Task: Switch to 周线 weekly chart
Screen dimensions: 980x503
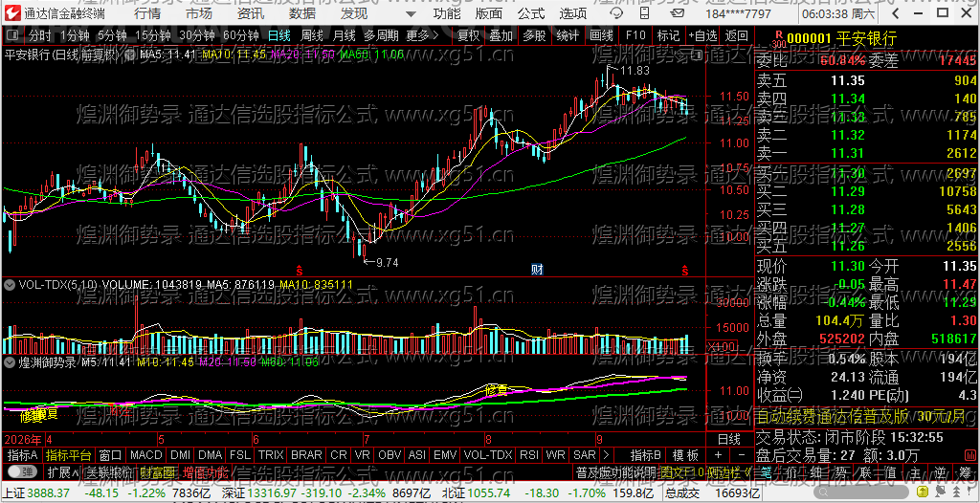Action: pos(311,35)
